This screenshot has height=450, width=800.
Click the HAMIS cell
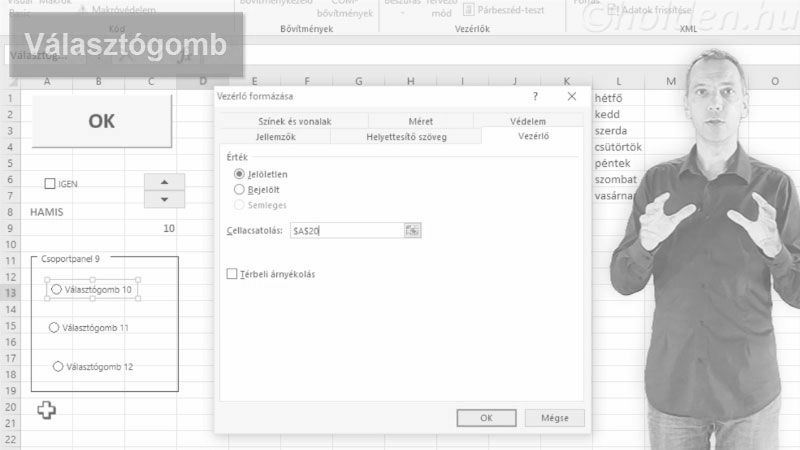pyautogui.click(x=47, y=212)
